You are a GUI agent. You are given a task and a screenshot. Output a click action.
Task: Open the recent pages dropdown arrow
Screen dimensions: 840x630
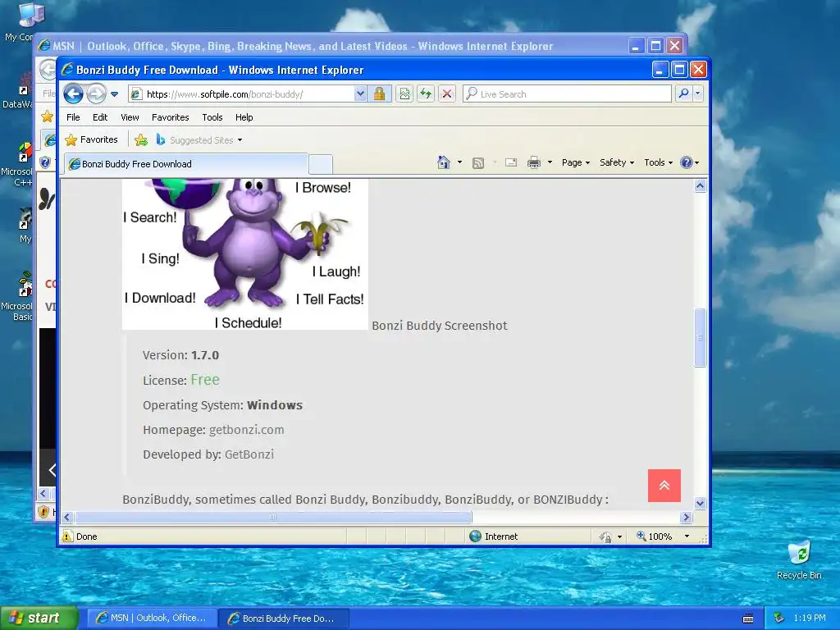click(x=115, y=94)
